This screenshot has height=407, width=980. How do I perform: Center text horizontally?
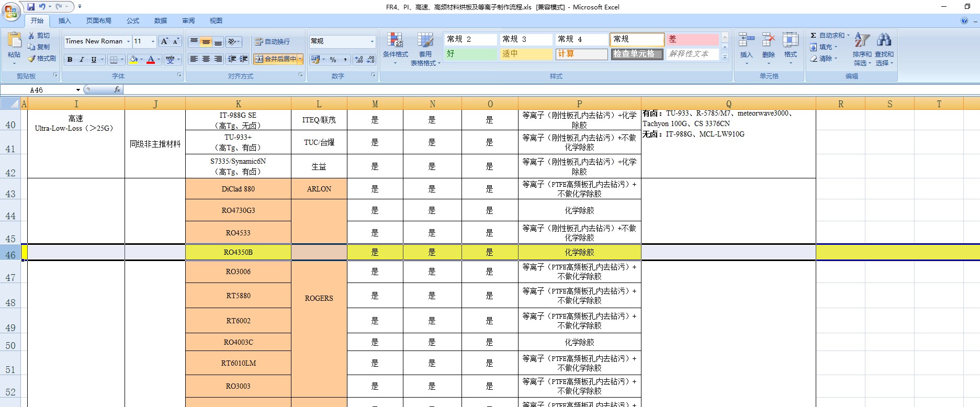pyautogui.click(x=206, y=59)
